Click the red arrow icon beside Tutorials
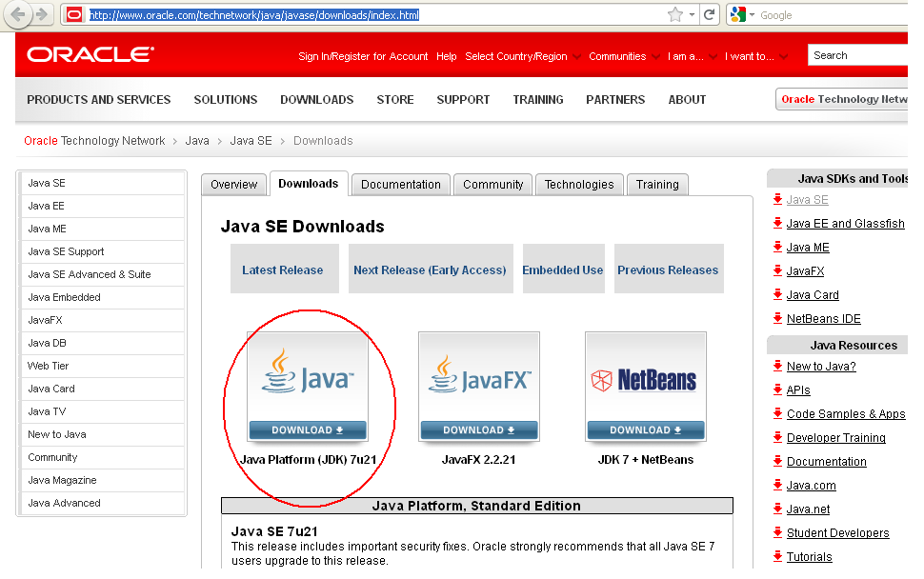 tap(778, 556)
